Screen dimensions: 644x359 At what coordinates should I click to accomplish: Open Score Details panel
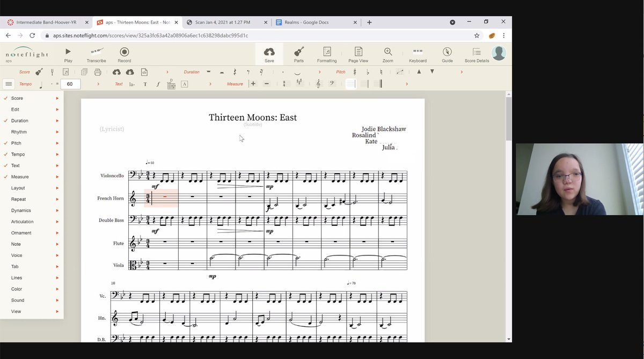point(477,54)
